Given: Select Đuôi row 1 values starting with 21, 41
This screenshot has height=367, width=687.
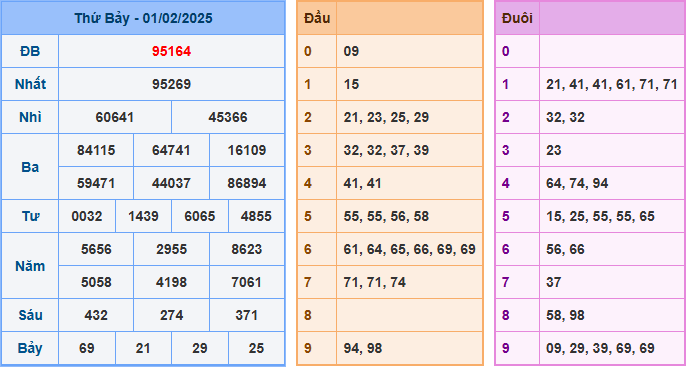Looking at the screenshot, I should tap(612, 84).
